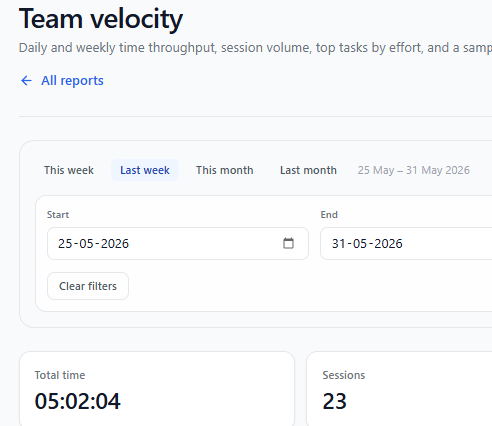Click the Start field label
Viewport: 492px width, 426px height.
tap(58, 215)
